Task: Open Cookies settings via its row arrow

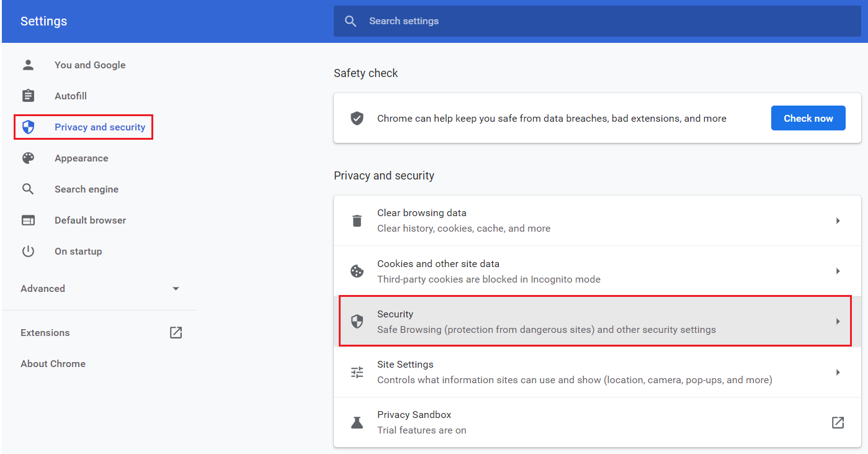Action: point(838,271)
